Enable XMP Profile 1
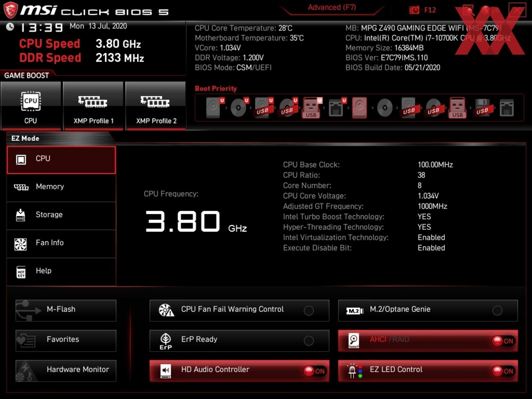This screenshot has height=399, width=532. click(93, 106)
